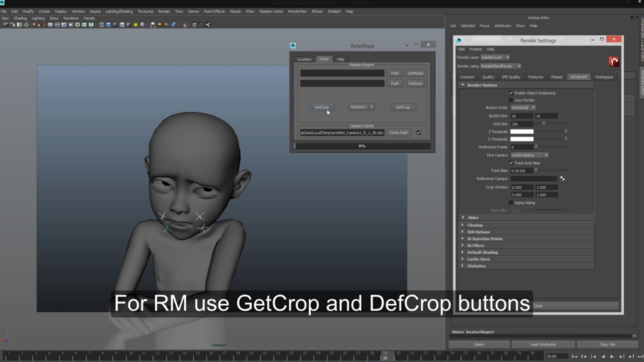Image resolution: width=644 pixels, height=362 pixels.
Task: Click the X-ray display icon
Action: tap(194, 25)
